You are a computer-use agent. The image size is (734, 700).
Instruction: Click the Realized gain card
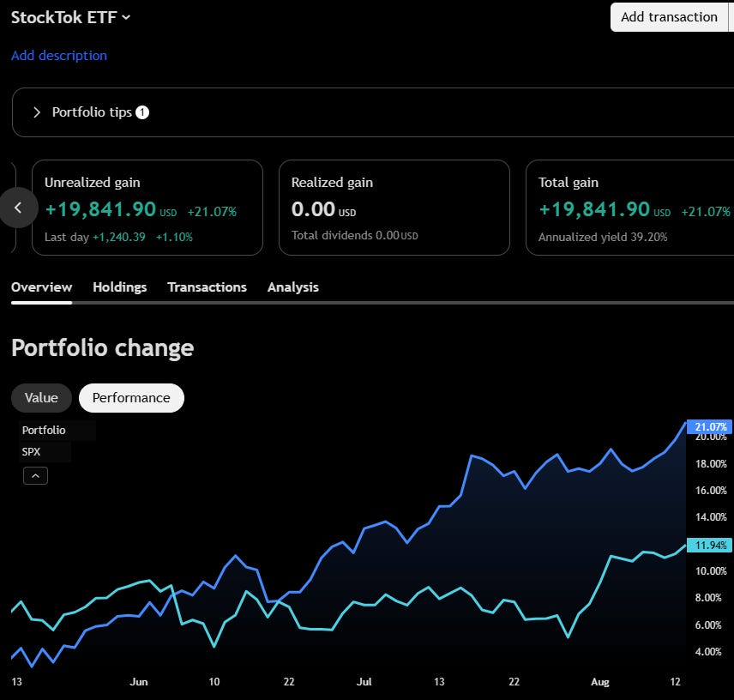click(394, 208)
